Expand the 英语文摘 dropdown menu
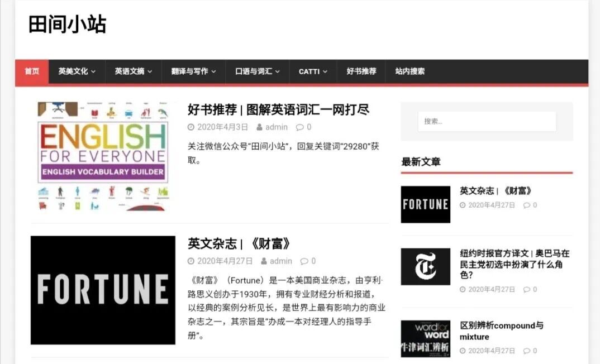 coord(134,71)
